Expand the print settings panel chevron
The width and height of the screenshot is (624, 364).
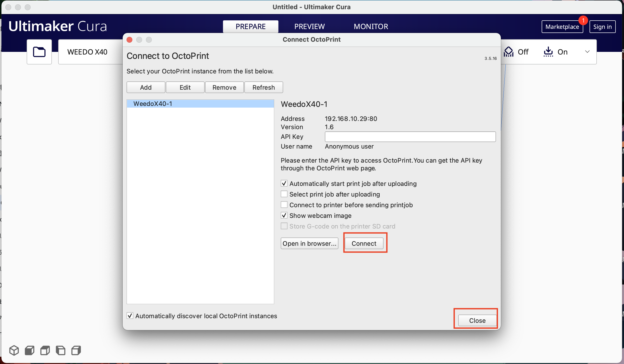coord(587,52)
